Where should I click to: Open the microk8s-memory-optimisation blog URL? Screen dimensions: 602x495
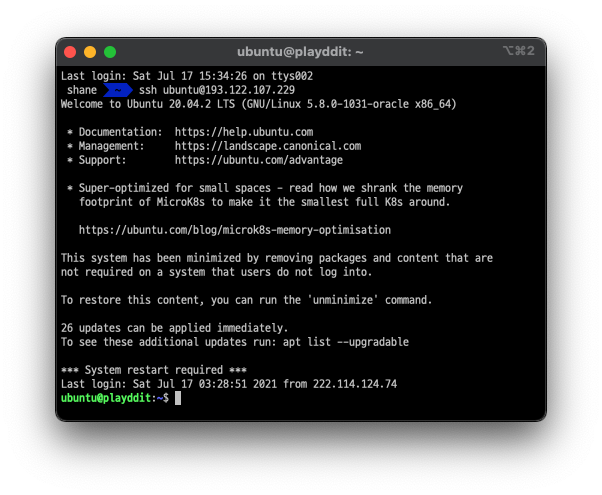235,230
